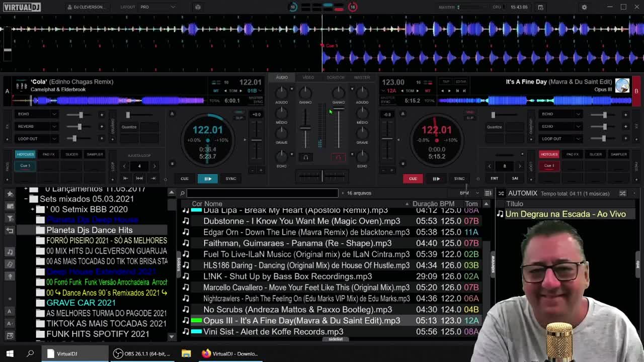644x362 pixels.
Task: Collapse the Sets mixados 05.03.2021 folder
Action: [x=26, y=199]
